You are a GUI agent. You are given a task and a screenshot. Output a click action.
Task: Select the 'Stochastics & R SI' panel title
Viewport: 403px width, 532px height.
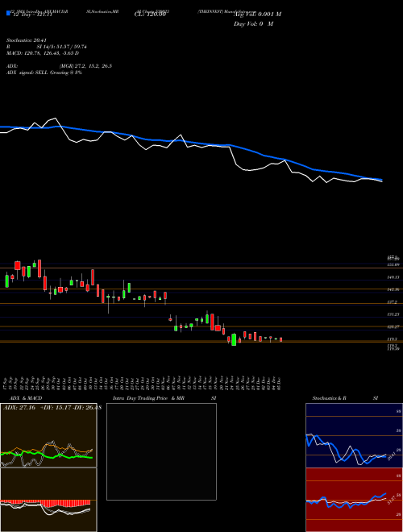pos(345,398)
